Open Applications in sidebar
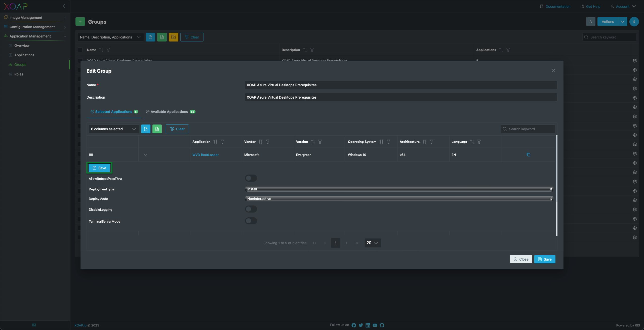Viewport: 644px width, 330px height. click(24, 55)
